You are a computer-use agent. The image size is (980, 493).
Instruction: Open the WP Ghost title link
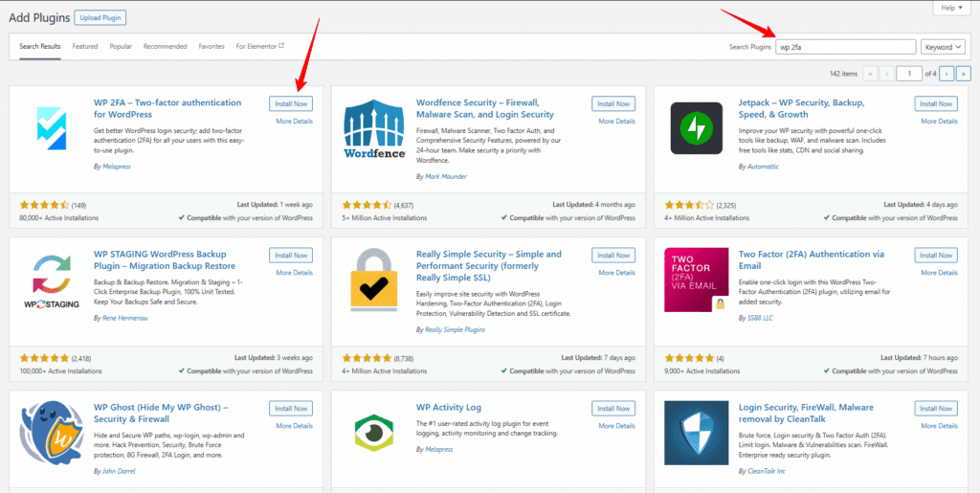(161, 413)
